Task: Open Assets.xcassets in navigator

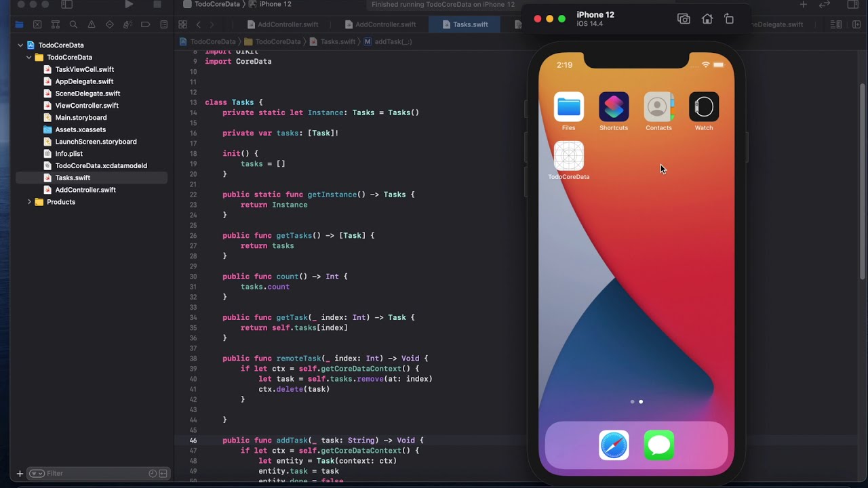Action: (x=80, y=129)
